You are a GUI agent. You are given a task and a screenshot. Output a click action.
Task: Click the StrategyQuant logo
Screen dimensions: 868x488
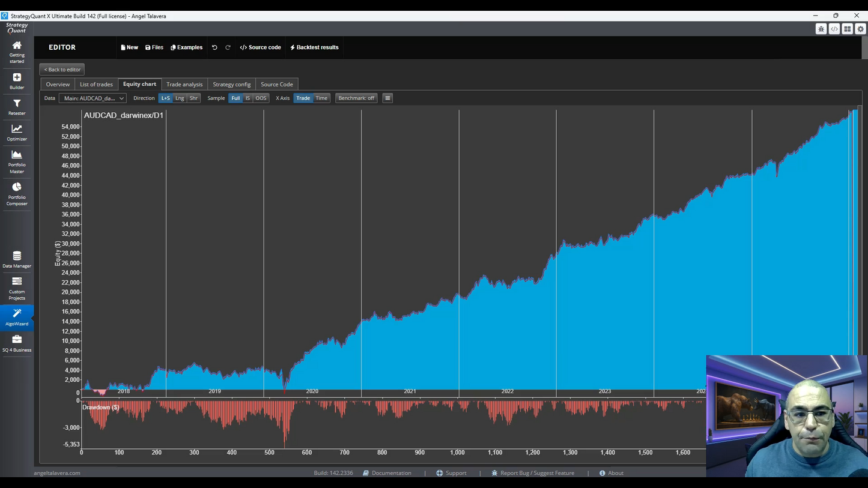pyautogui.click(x=17, y=28)
